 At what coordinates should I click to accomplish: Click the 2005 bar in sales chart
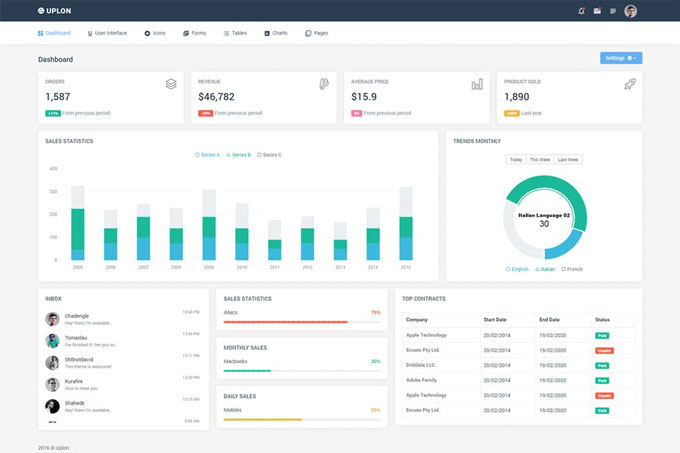coord(78,223)
